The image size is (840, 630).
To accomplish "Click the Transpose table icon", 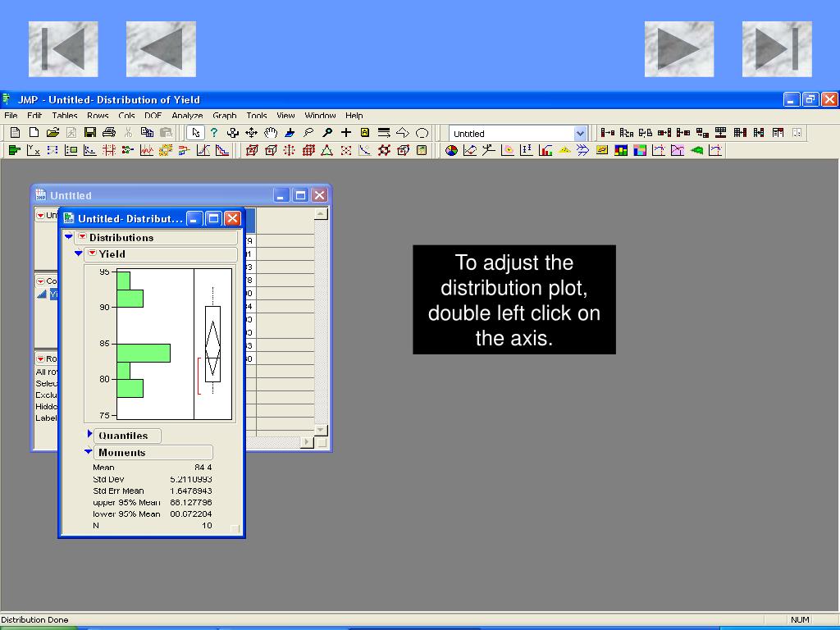I will pyautogui.click(x=702, y=132).
